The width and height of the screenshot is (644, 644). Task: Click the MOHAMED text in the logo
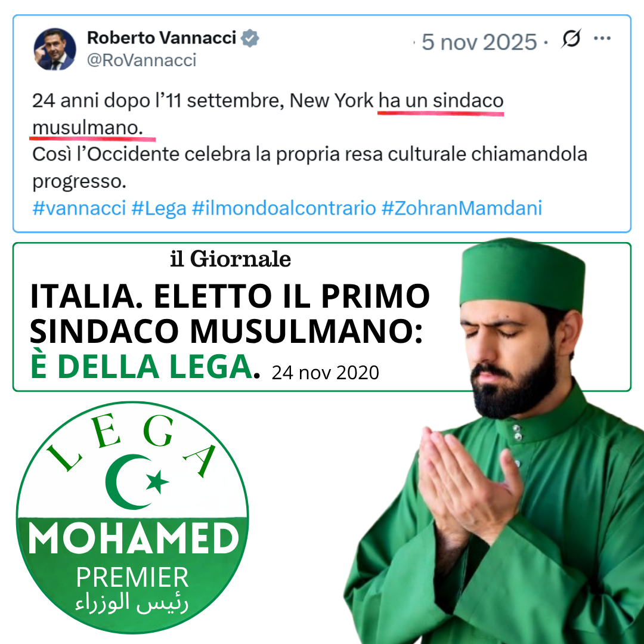pos(134,539)
